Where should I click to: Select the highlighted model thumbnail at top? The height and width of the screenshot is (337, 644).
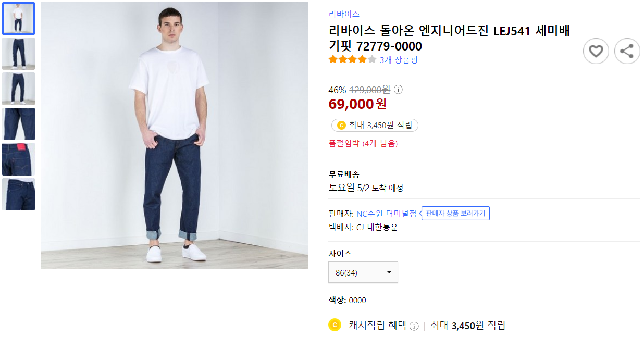[x=19, y=18]
